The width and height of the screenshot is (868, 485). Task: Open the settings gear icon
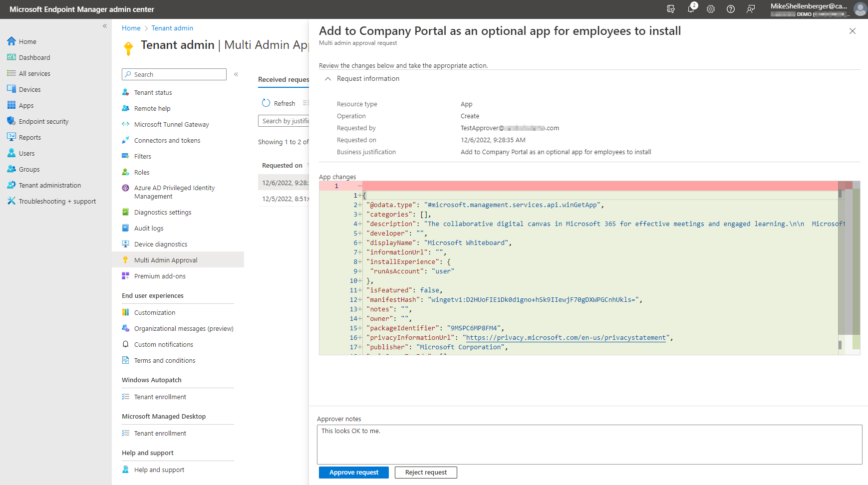711,9
